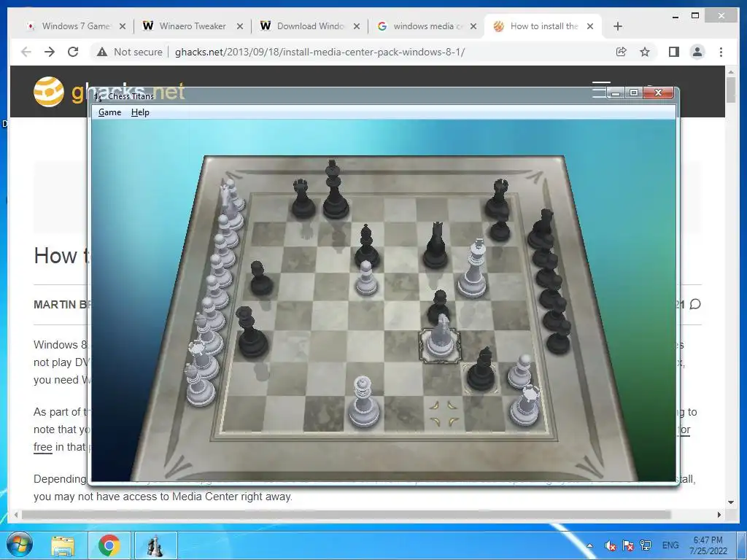Follow the underlined 'free' link
This screenshot has height=560, width=747.
pyautogui.click(x=42, y=447)
